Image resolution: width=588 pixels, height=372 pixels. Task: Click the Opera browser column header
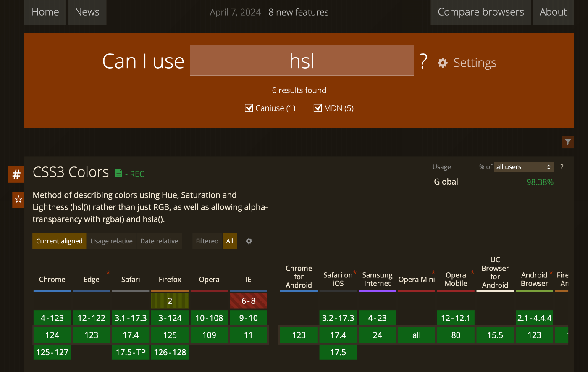(x=209, y=280)
